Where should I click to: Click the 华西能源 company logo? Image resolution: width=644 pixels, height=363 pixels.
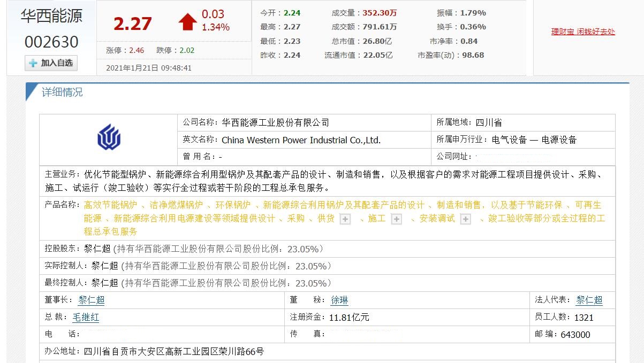point(109,137)
